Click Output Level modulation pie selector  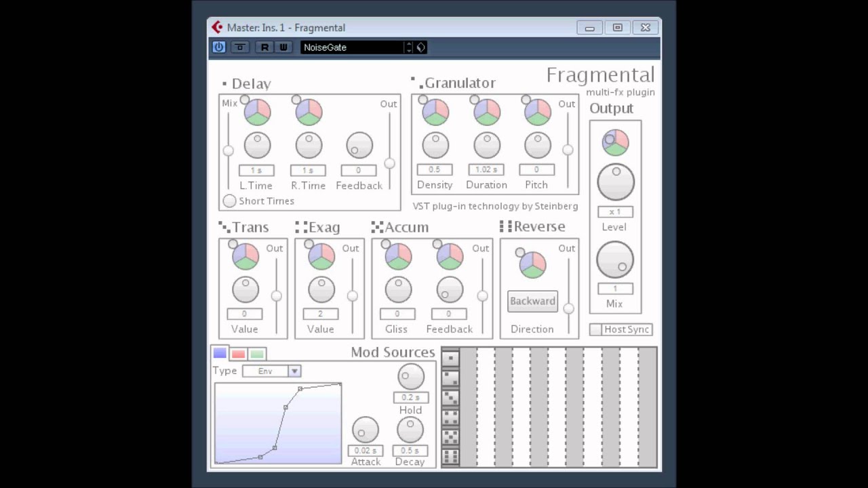click(x=616, y=142)
